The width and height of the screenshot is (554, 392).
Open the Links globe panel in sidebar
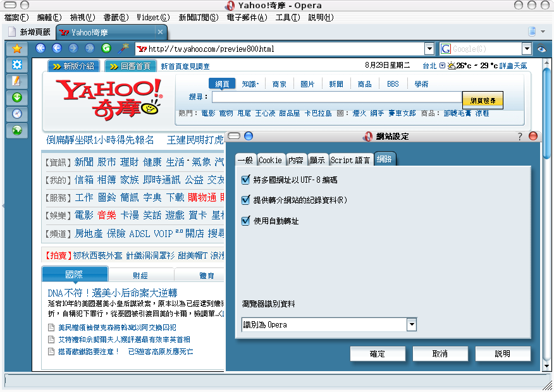tap(16, 130)
